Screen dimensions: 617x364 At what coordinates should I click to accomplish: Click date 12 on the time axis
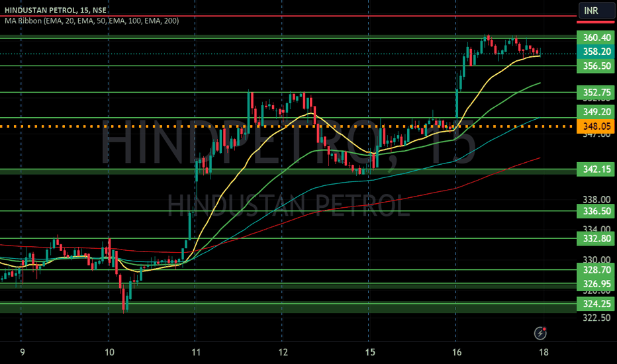tap(283, 352)
